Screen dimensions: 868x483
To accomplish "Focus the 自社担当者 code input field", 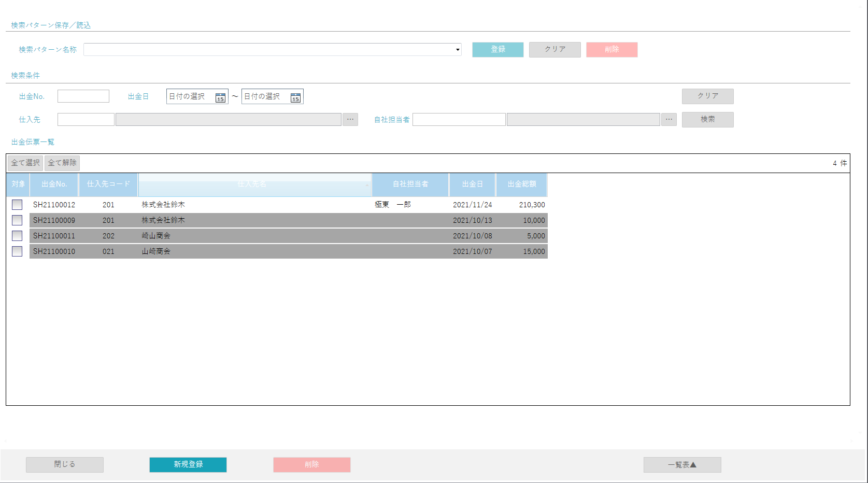I will coord(459,120).
